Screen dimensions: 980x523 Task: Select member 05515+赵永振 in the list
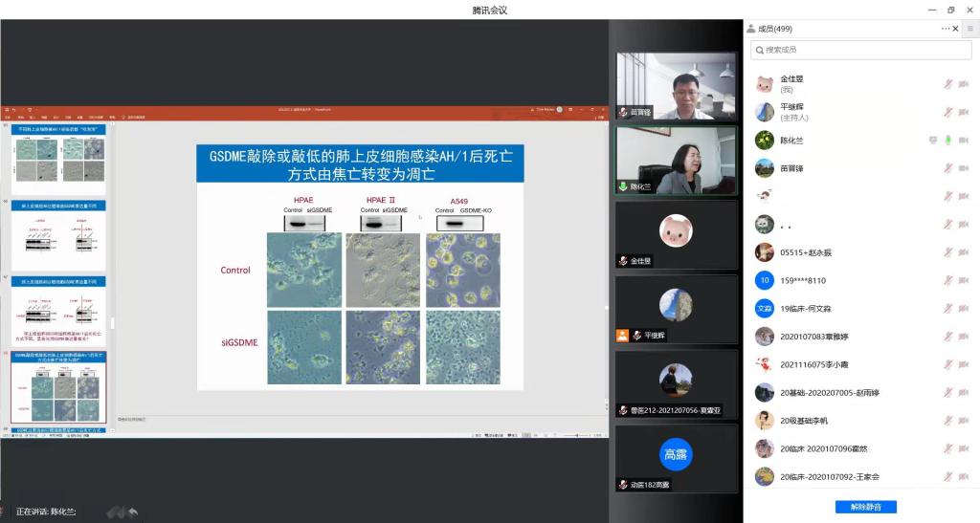tap(806, 252)
